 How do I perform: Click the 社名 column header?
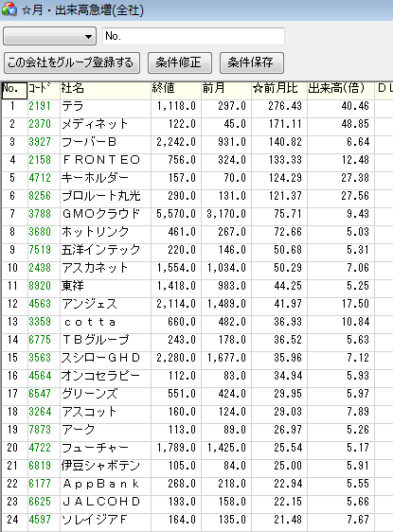coord(105,90)
